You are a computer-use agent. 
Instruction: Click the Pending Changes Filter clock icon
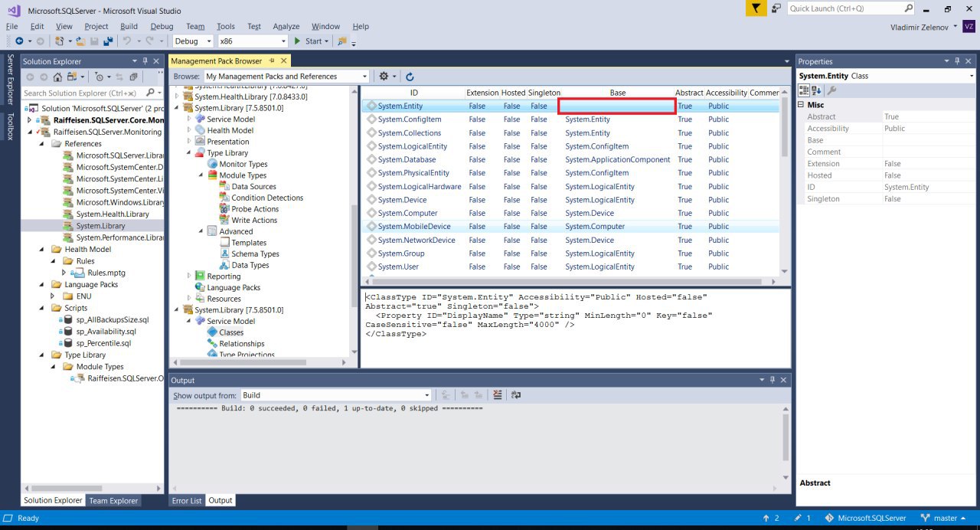click(100, 77)
